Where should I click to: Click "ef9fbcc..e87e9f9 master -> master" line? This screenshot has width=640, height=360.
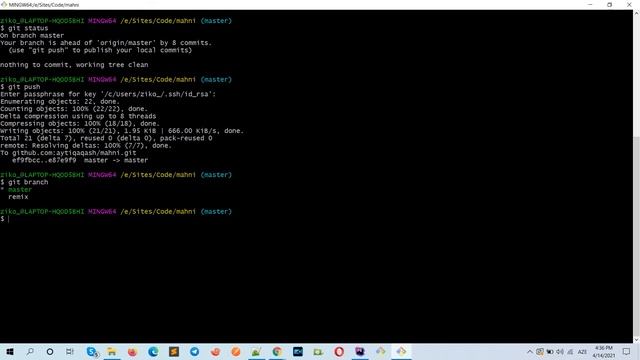(80, 160)
